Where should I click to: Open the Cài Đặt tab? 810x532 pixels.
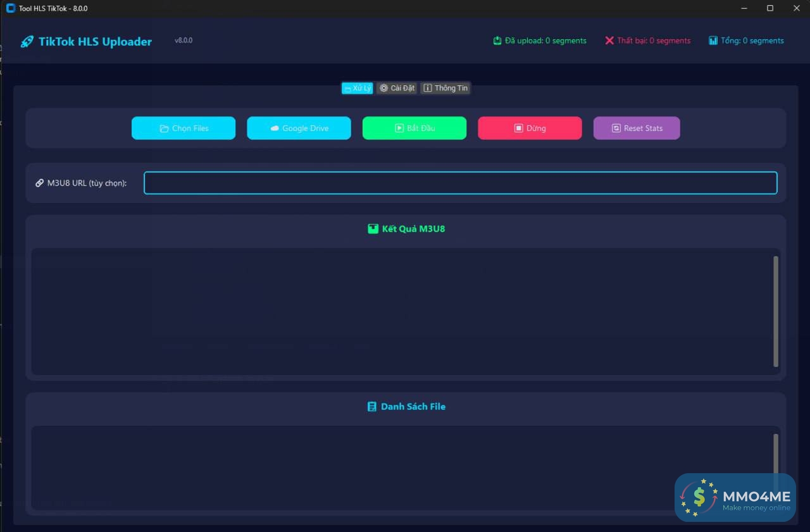(x=397, y=88)
